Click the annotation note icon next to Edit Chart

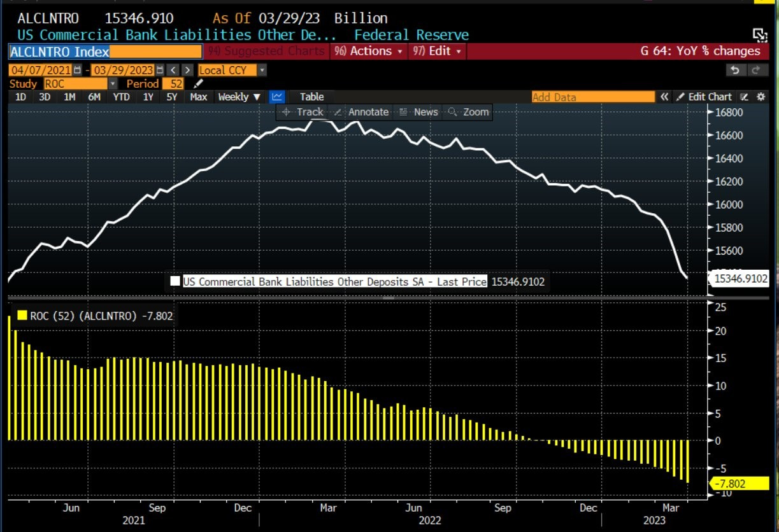[x=745, y=97]
